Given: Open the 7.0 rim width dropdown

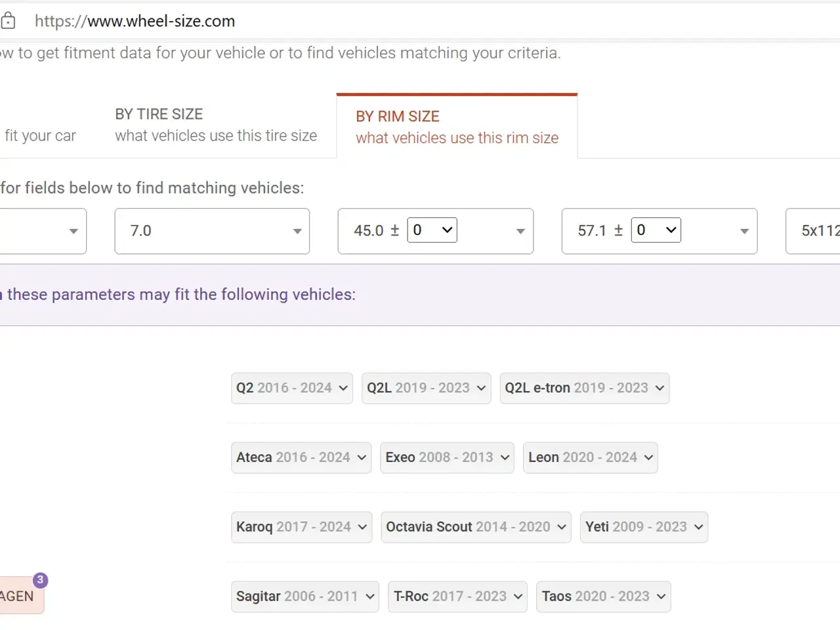Looking at the screenshot, I should [x=212, y=231].
